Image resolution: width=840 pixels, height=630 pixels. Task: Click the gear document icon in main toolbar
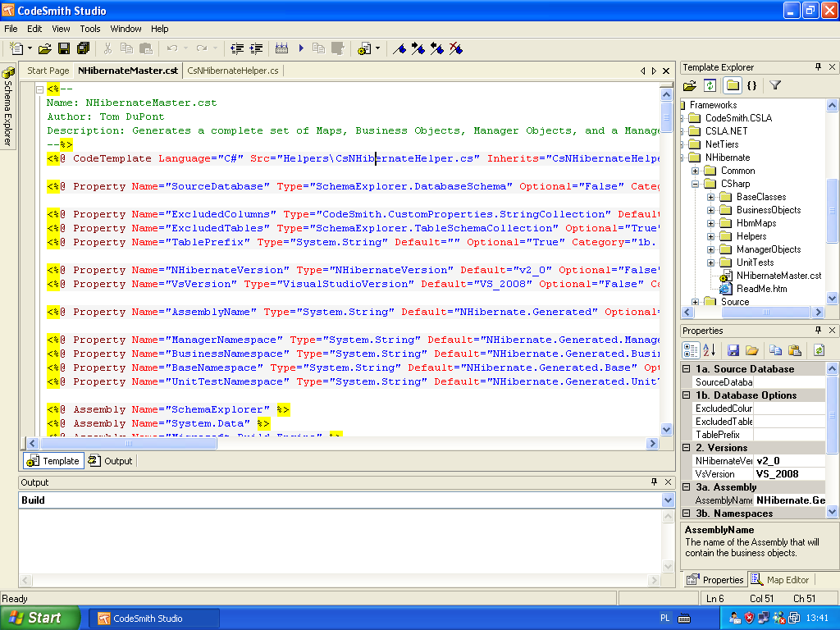364,48
